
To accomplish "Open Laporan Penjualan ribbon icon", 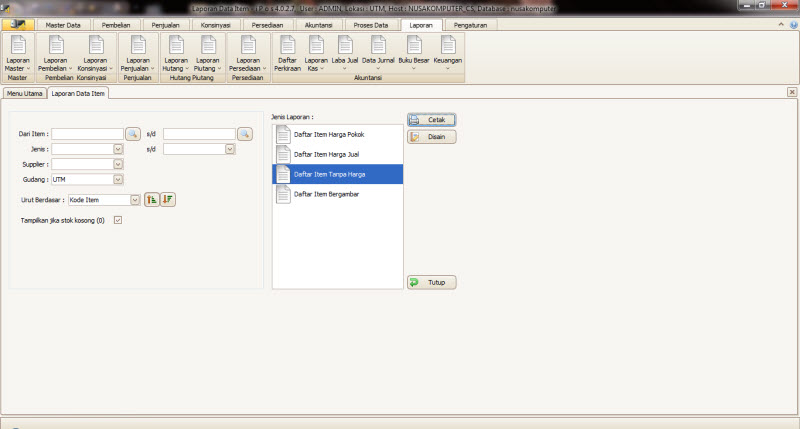I will tap(138, 53).
